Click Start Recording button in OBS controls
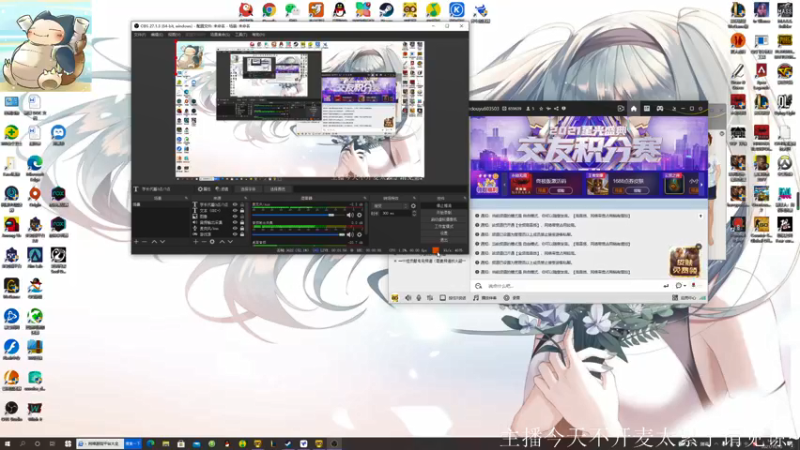Viewport: 800px width, 450px height. (x=444, y=212)
